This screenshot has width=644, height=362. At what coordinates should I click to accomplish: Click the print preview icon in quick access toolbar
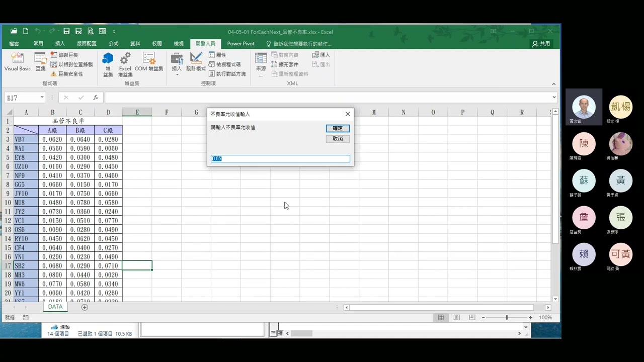[91, 31]
